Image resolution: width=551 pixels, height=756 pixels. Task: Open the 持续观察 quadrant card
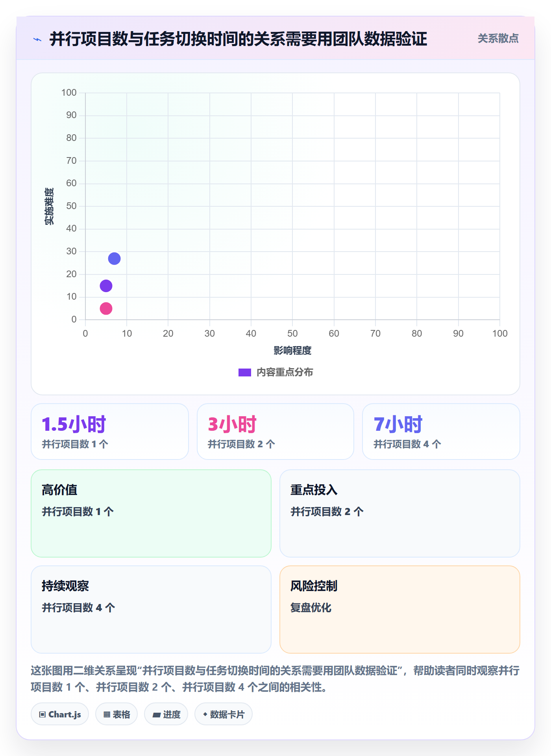click(151, 610)
